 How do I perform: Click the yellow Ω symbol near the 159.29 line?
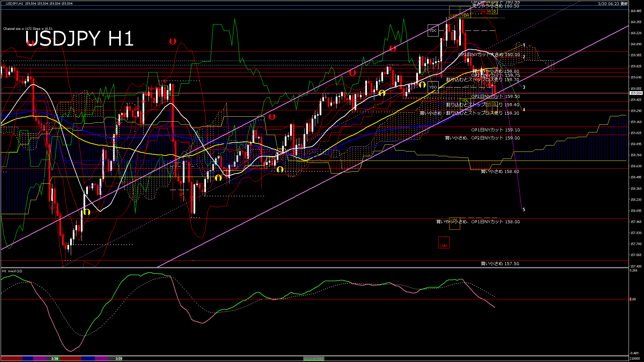382,93
